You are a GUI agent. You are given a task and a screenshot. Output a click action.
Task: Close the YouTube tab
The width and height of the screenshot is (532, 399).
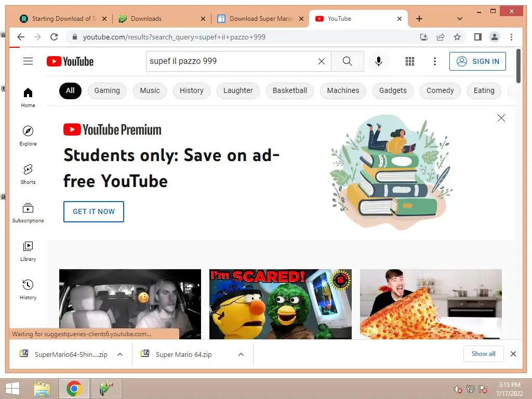click(x=400, y=19)
